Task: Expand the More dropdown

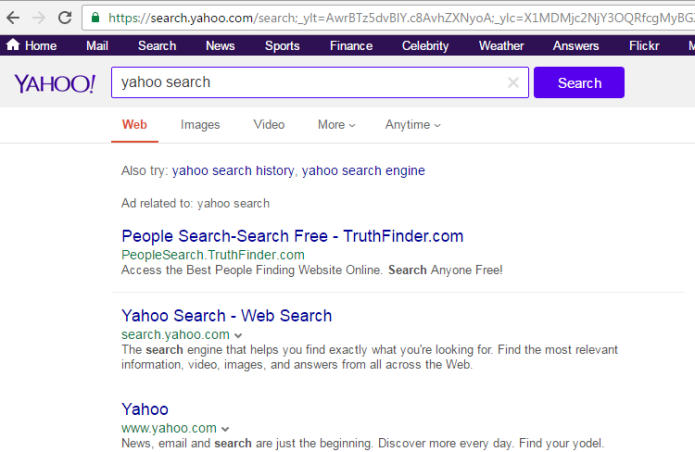Action: pos(336,125)
